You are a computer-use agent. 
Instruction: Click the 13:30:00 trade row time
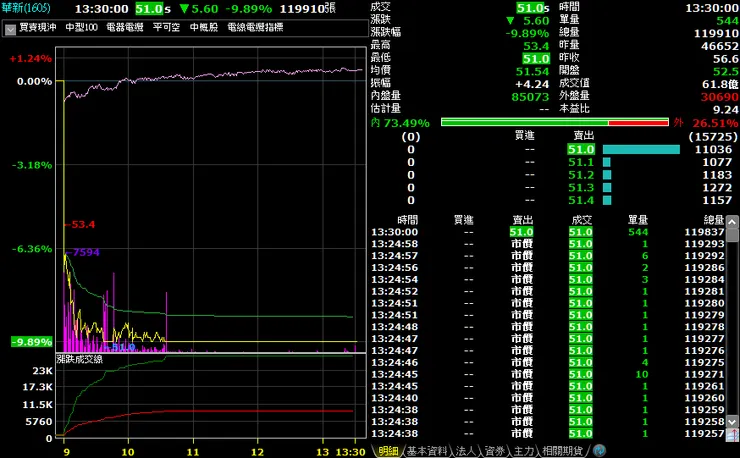click(x=395, y=232)
